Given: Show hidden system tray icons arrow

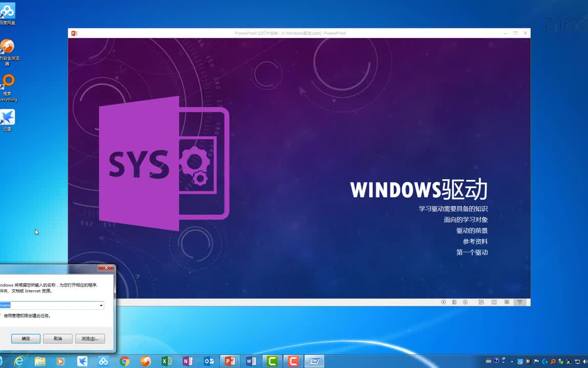Looking at the screenshot, I should [x=512, y=362].
